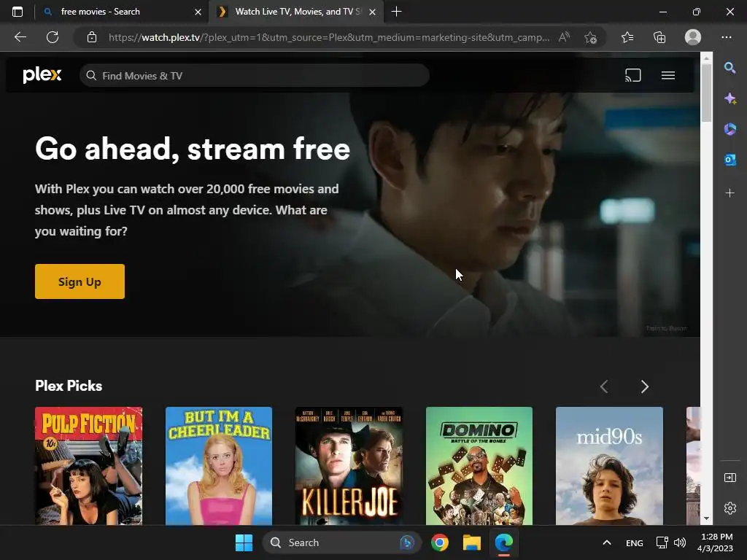Open tab actions menu icon
Screen dimensions: 747x560
[18, 12]
